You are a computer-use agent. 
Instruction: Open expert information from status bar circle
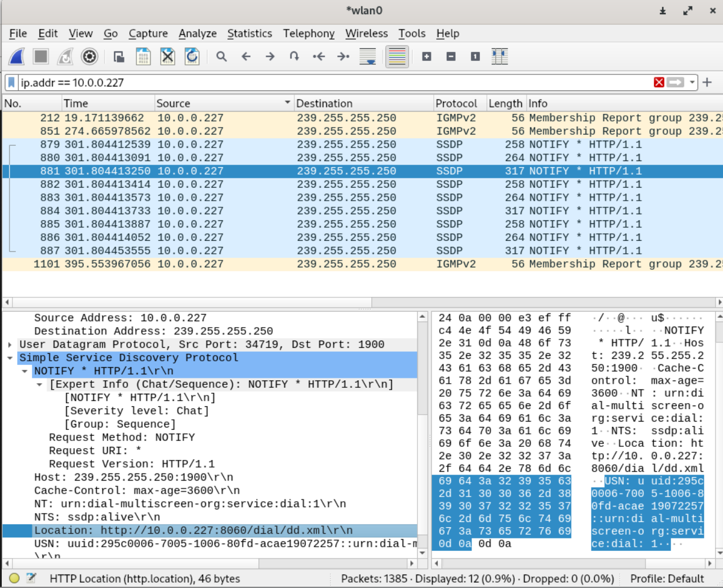tap(15, 579)
